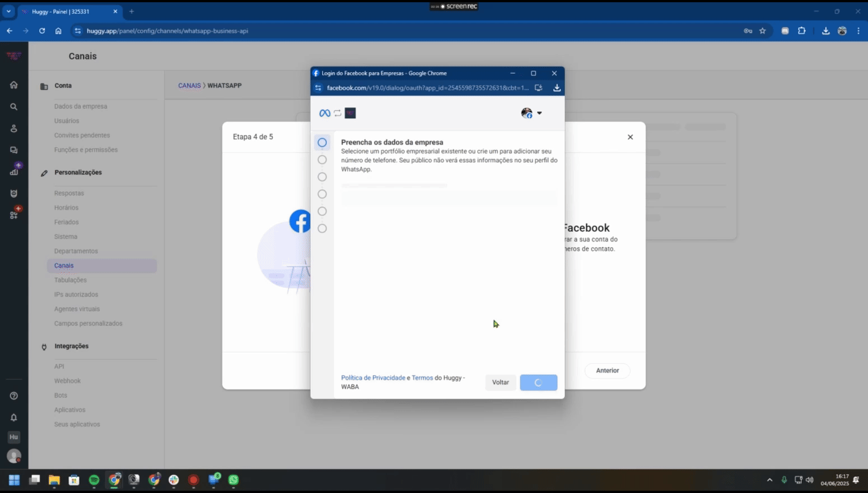Open Funções e permissões settings
Image resolution: width=868 pixels, height=493 pixels.
(x=86, y=150)
